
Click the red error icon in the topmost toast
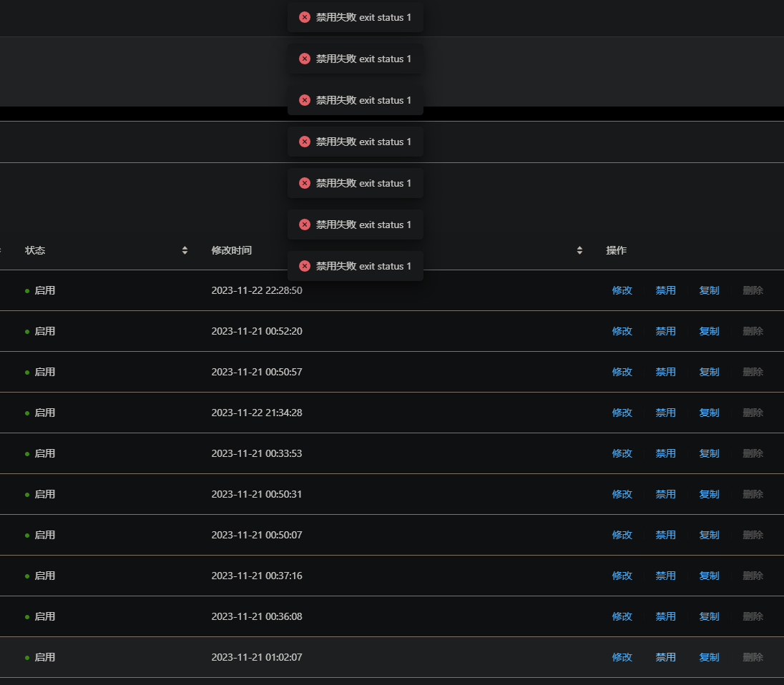coord(304,17)
